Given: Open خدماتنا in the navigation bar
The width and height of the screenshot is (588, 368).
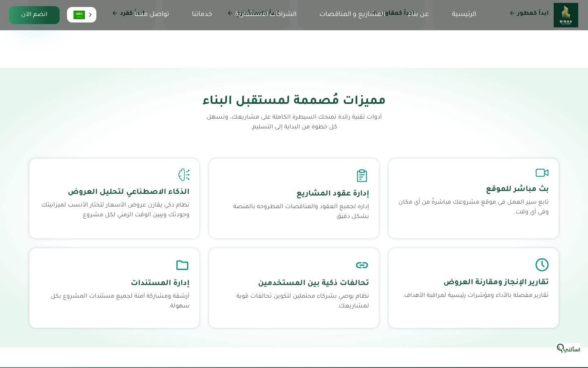Looking at the screenshot, I should pyautogui.click(x=202, y=14).
